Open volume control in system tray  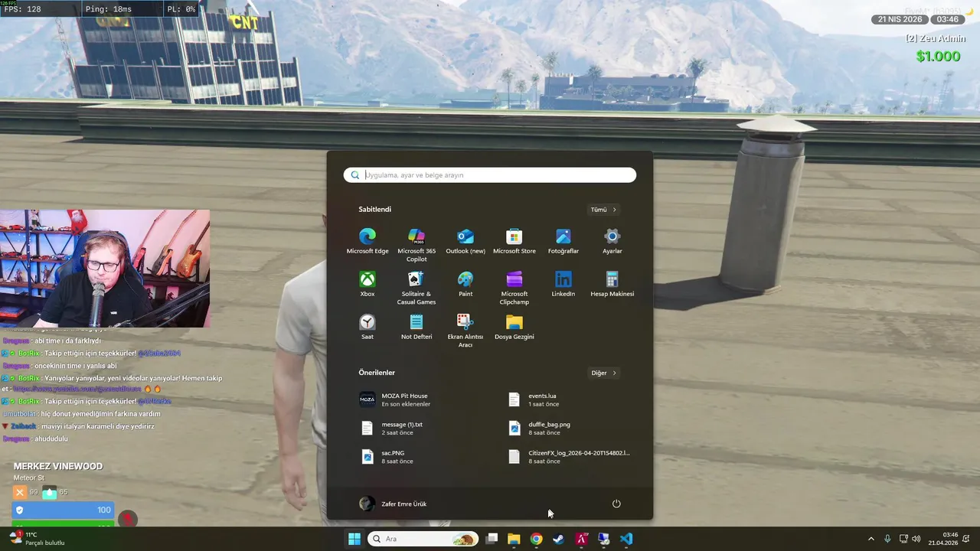point(916,539)
